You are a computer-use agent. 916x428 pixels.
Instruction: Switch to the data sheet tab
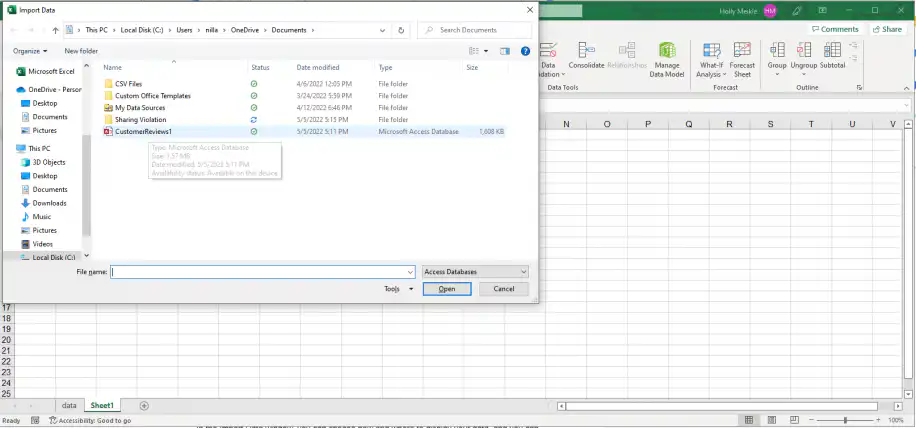click(x=69, y=405)
